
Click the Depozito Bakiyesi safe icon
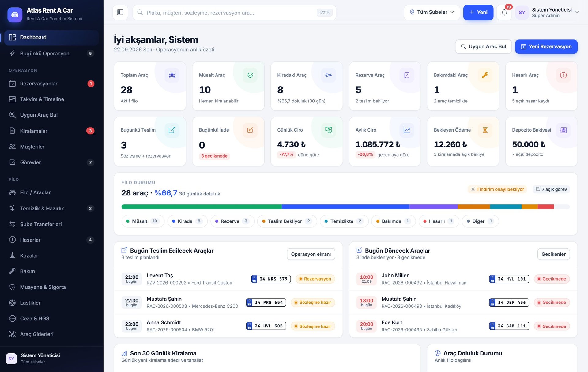563,130
